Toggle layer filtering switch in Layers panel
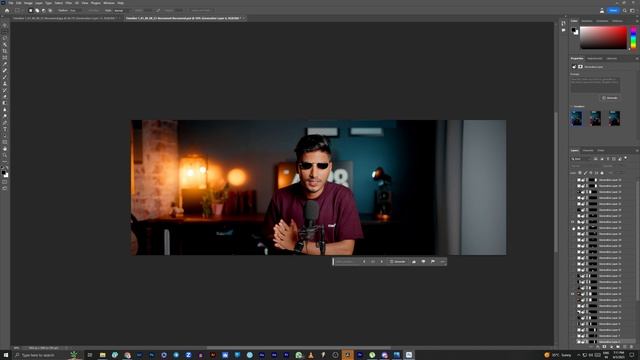 626,158
